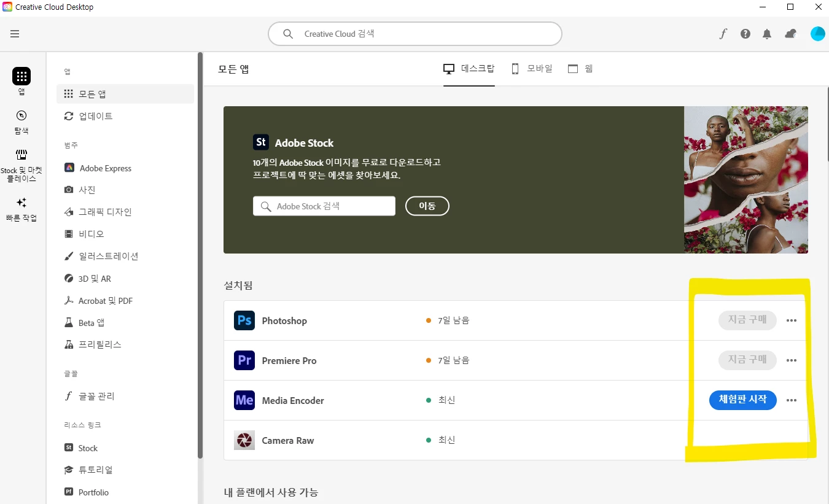Screen dimensions: 829x504
Task: Click the Adobe Stock banner photo
Action: (746, 180)
